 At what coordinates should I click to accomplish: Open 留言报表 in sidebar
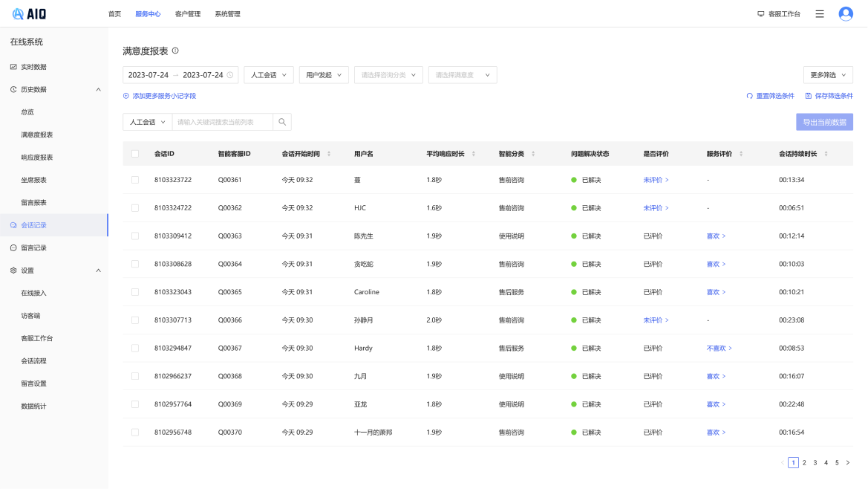pyautogui.click(x=33, y=203)
